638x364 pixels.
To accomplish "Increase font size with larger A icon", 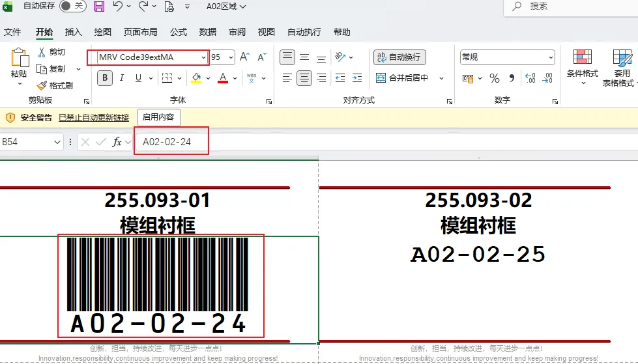I will pos(244,57).
